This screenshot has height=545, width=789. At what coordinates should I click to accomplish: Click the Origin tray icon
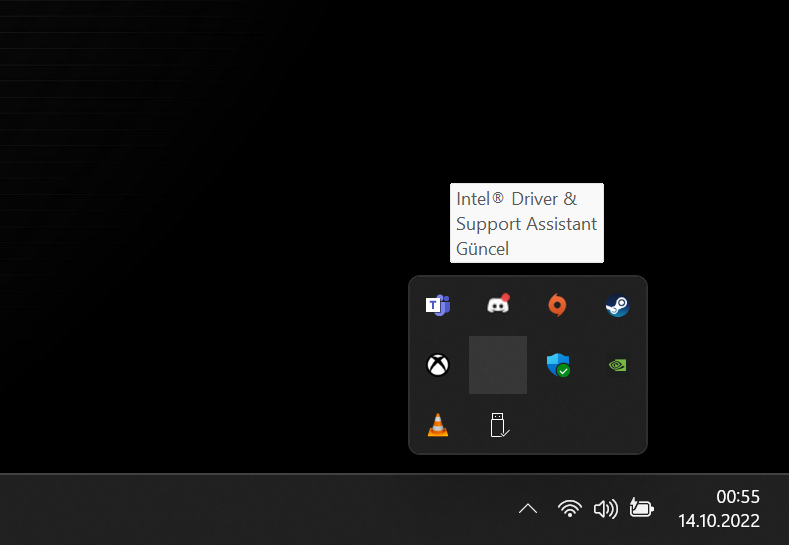[x=557, y=305]
